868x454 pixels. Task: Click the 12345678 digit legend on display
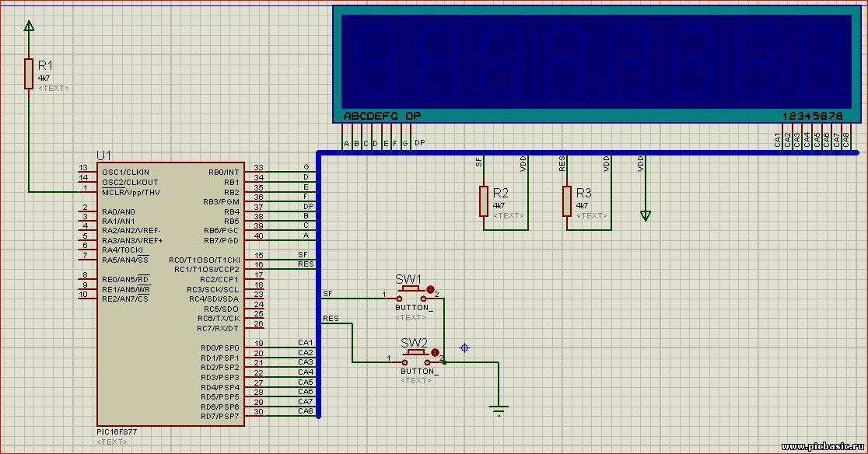(x=812, y=116)
